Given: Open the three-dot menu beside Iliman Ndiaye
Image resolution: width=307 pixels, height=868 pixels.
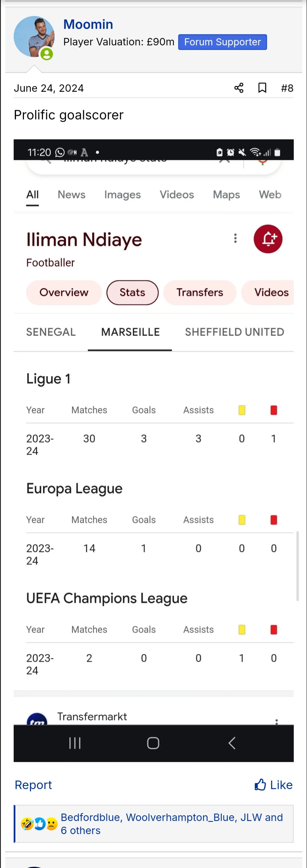Looking at the screenshot, I should pyautogui.click(x=235, y=239).
